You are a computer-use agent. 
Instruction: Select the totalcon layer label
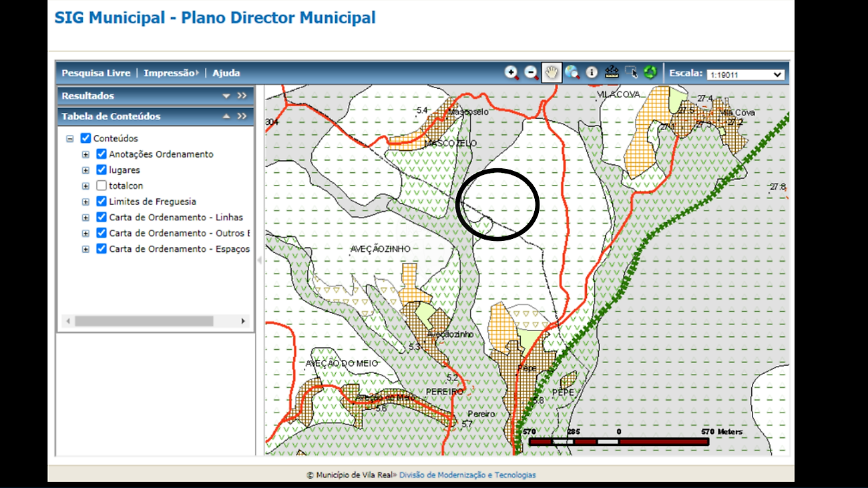[x=126, y=186]
